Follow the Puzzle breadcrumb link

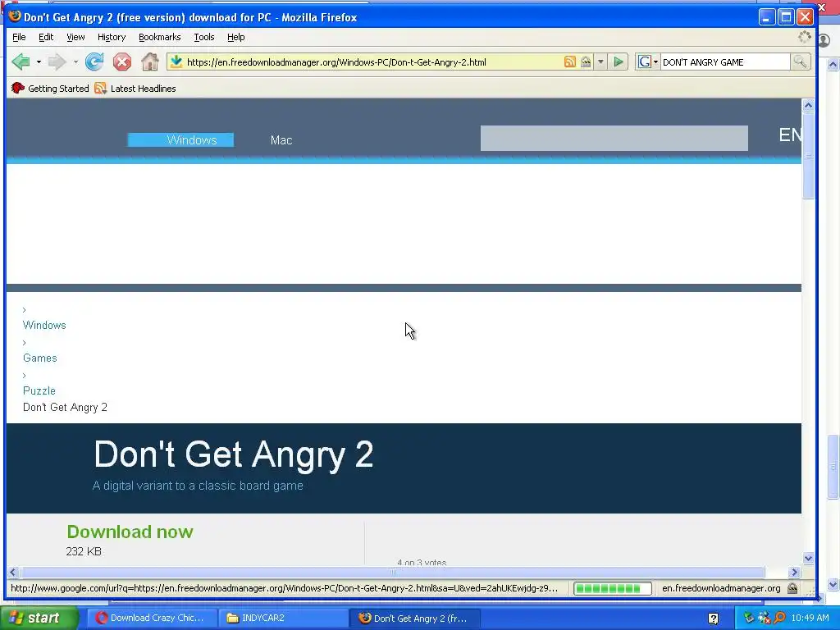[x=39, y=390]
